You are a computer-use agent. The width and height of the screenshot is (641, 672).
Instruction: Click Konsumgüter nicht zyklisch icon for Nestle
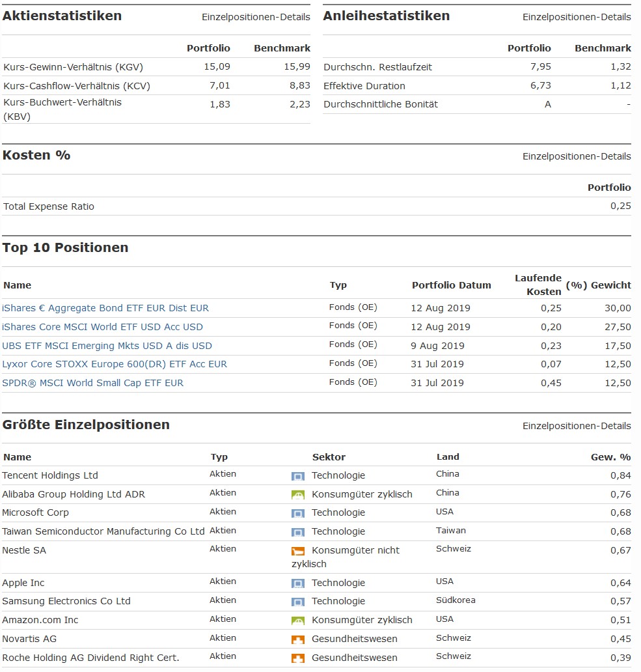298,551
